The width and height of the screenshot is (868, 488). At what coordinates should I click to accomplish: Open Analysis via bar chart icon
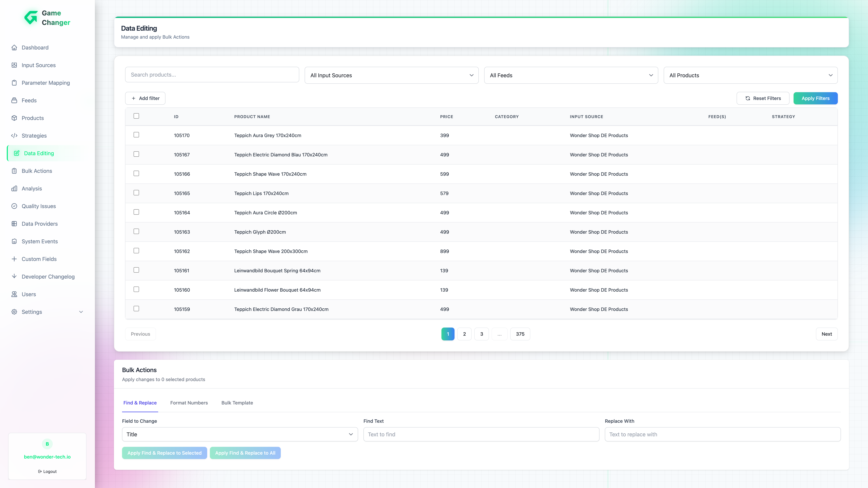14,189
